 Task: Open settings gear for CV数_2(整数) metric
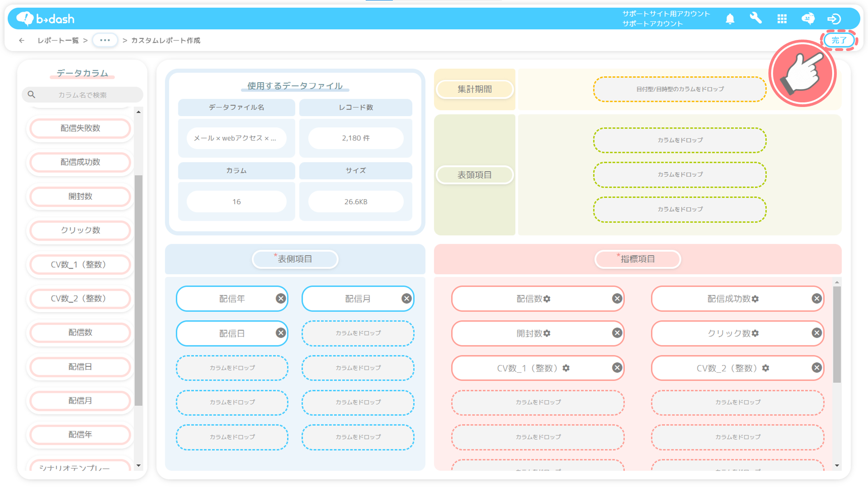[766, 368]
